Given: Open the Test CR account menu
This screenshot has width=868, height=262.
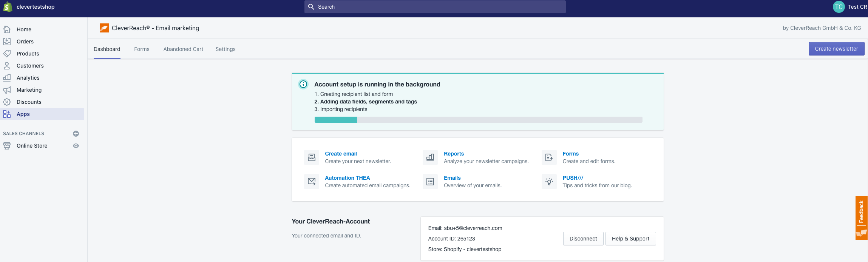Looking at the screenshot, I should 849,7.
